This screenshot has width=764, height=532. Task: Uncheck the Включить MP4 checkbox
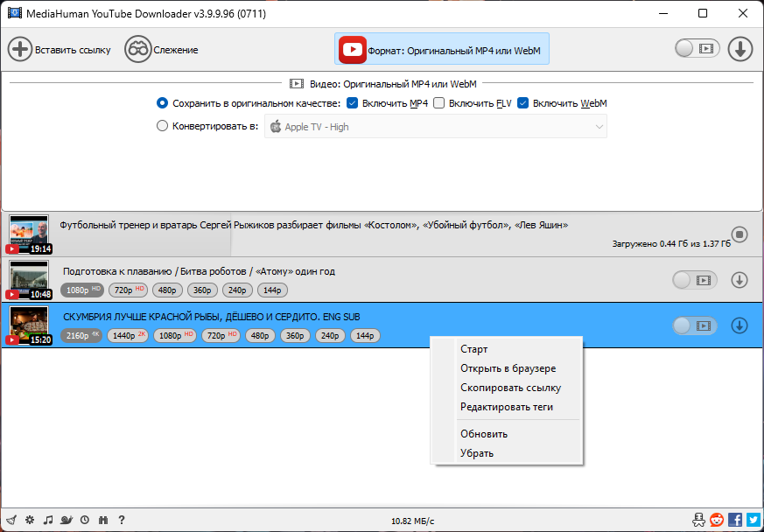353,103
